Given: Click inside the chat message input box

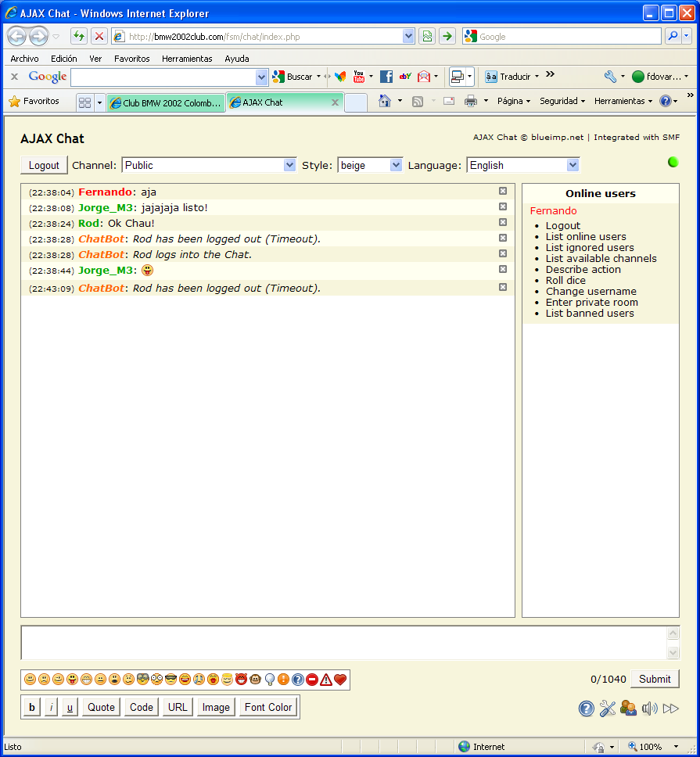Looking at the screenshot, I should pos(343,643).
